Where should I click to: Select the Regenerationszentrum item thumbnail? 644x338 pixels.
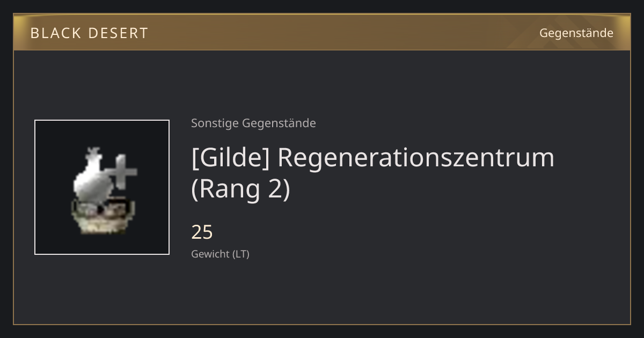coord(102,187)
